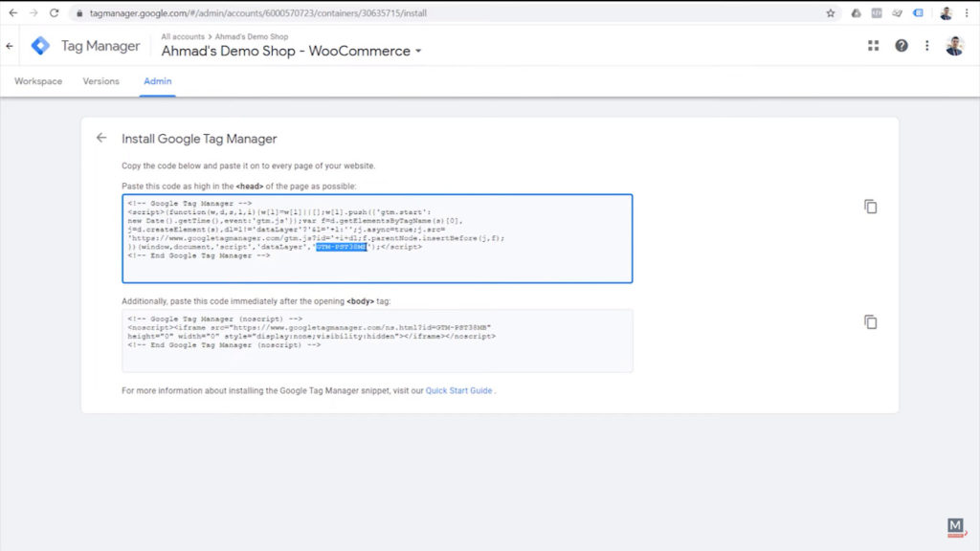The height and width of the screenshot is (551, 980).
Task: Click the blue extension icon in browser toolbar
Action: [920, 13]
